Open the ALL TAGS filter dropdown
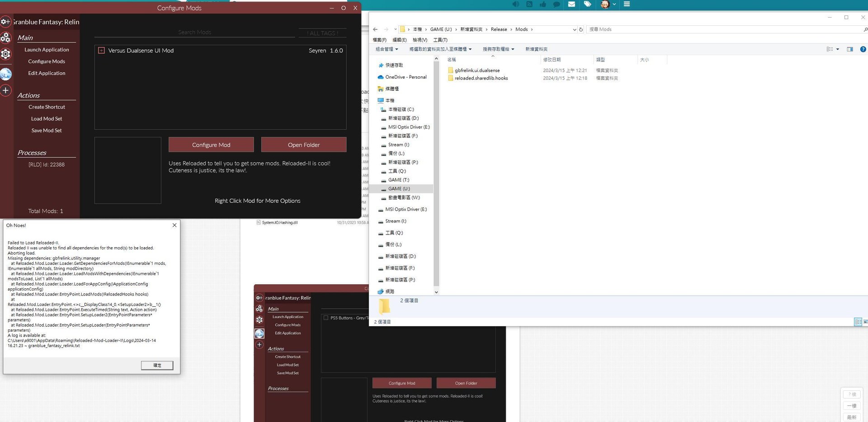Viewport: 868px width, 422px height. [322, 33]
